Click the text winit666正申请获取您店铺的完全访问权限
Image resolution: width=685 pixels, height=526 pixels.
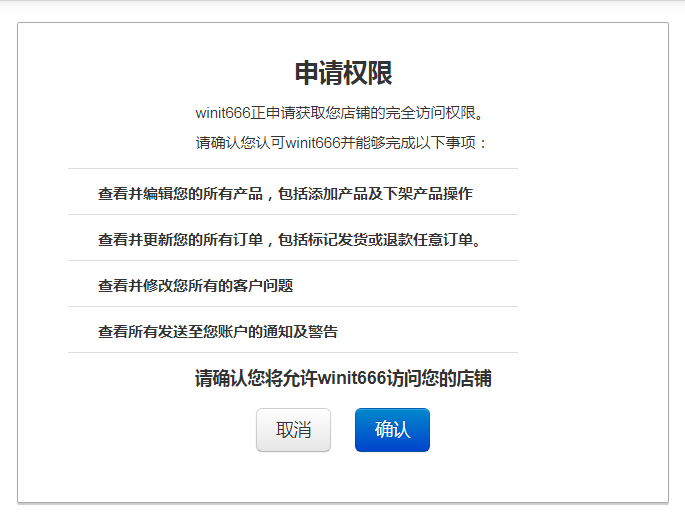point(340,113)
